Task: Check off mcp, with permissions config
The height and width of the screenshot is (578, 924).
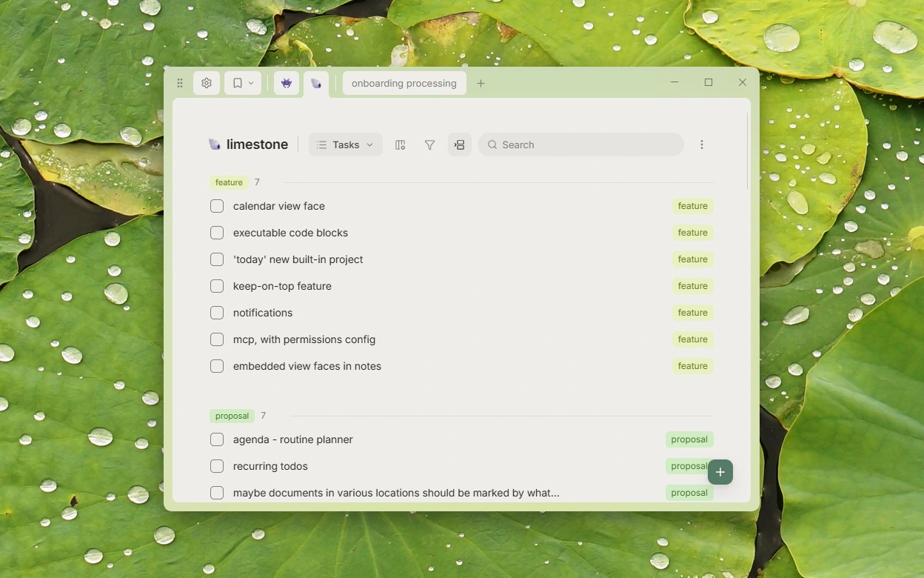Action: (217, 339)
